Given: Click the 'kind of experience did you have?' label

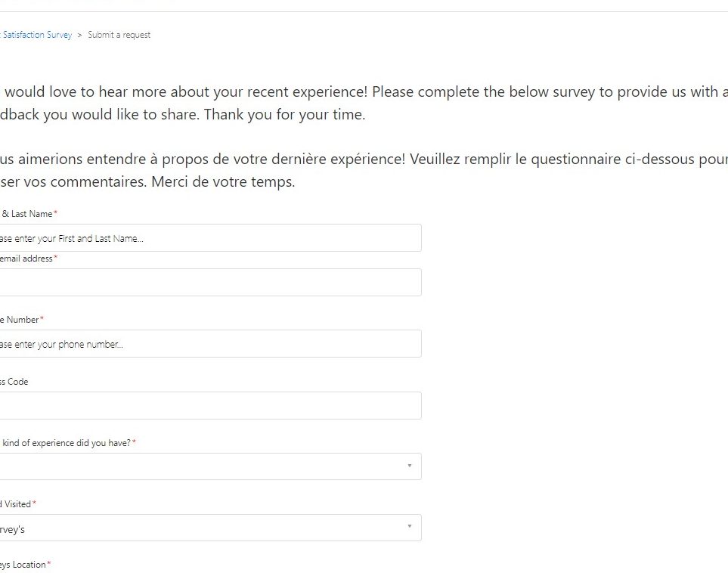Looking at the screenshot, I should point(67,443).
